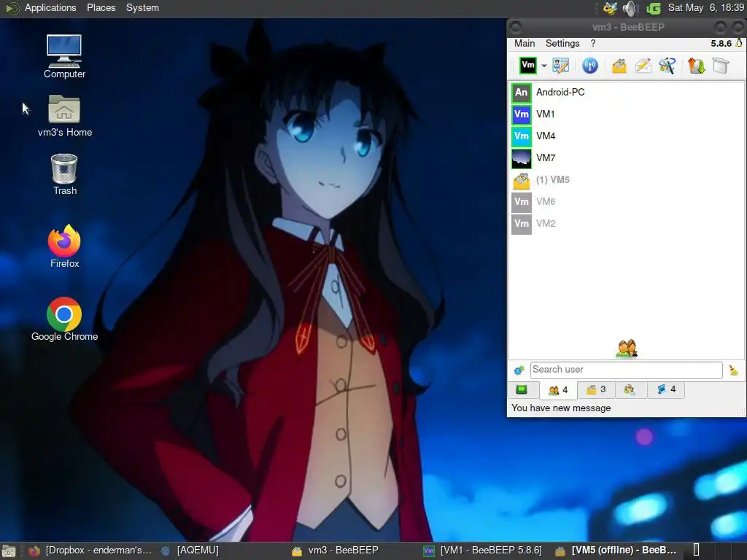Open the System menu in top panel
The height and width of the screenshot is (560, 747).
pos(142,7)
